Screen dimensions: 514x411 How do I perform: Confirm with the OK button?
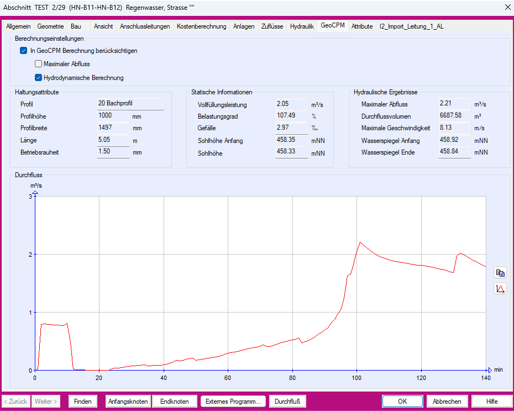click(402, 401)
